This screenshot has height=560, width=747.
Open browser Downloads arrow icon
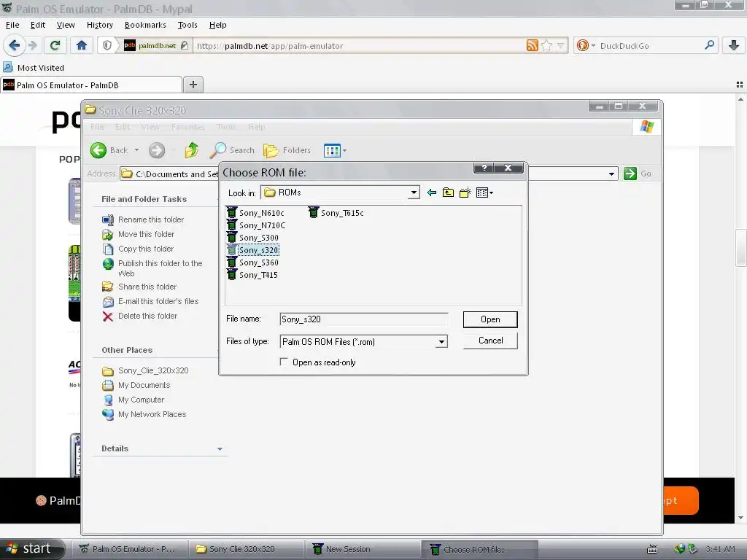click(734, 46)
